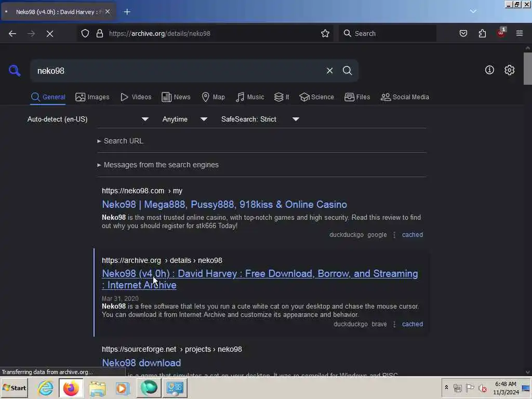Open the Neko98 download SourceForge link
Viewport: 532px width, 399px height.
click(x=141, y=363)
